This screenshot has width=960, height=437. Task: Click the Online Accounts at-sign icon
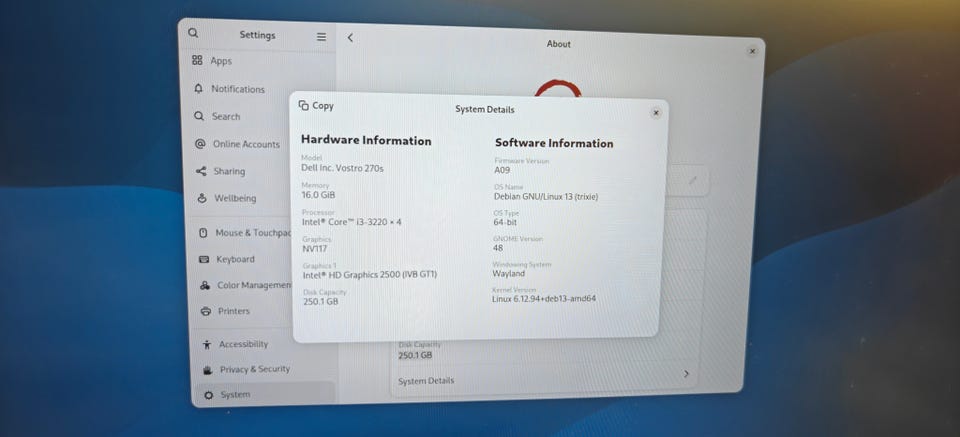[x=200, y=144]
